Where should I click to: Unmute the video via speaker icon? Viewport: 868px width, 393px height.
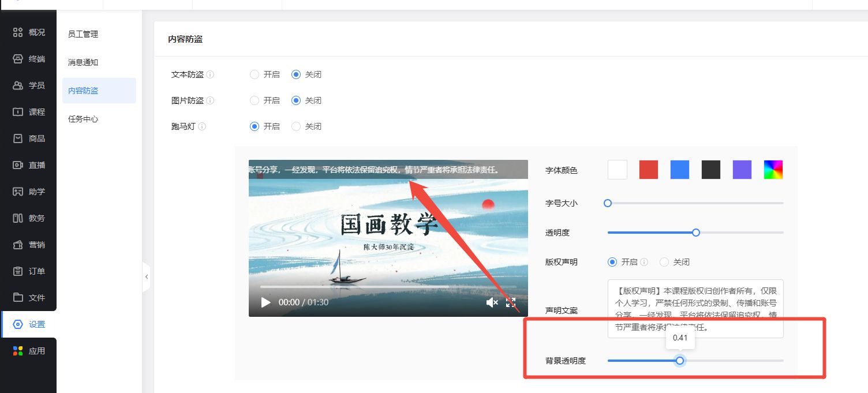point(492,302)
